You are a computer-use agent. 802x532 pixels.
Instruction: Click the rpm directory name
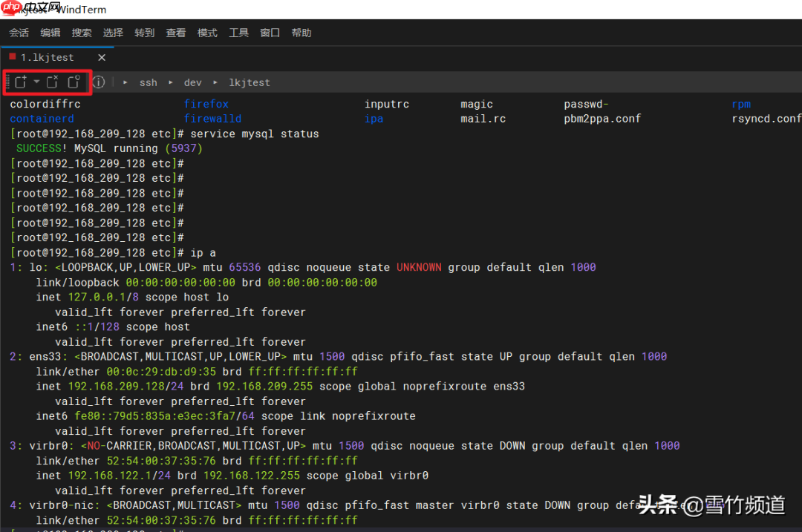(741, 104)
